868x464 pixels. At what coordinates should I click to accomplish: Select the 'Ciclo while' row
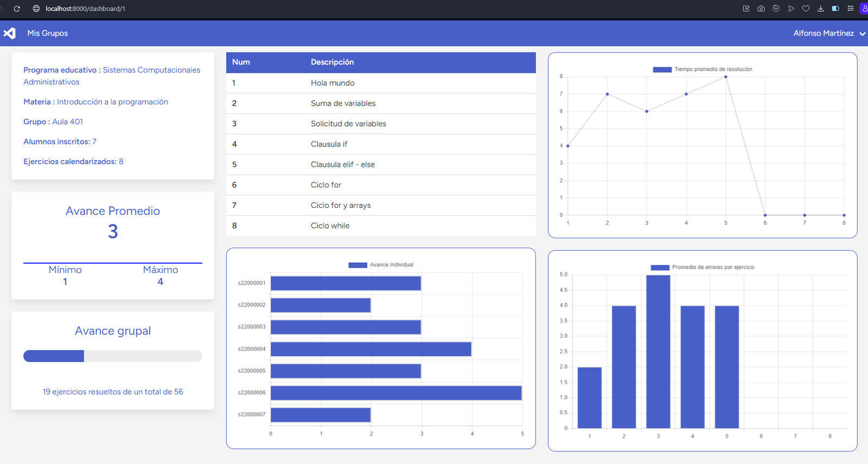coord(381,226)
